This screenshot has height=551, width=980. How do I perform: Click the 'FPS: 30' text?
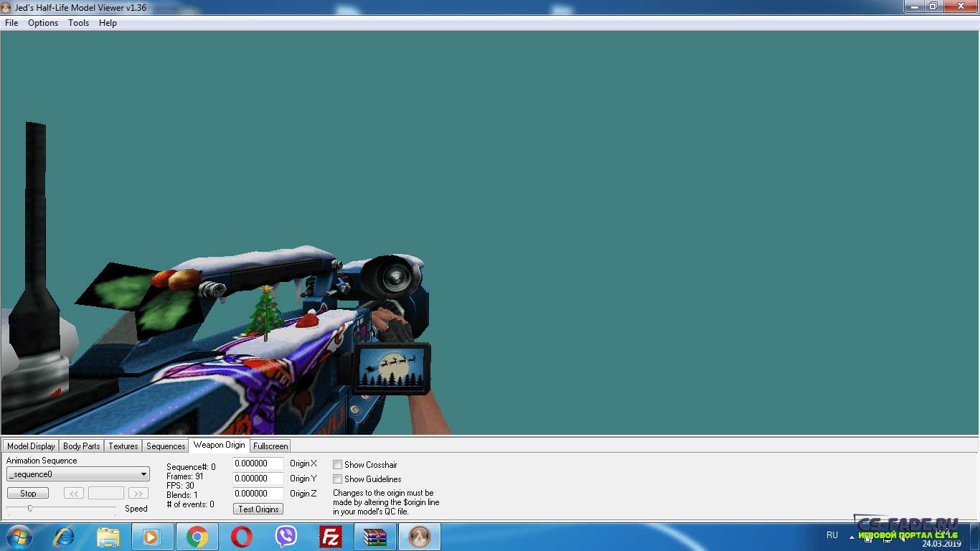[x=180, y=486]
